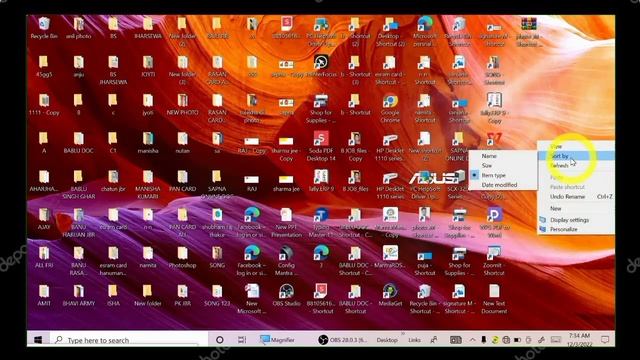Choose Undo Rename in context menu

click(x=576, y=196)
